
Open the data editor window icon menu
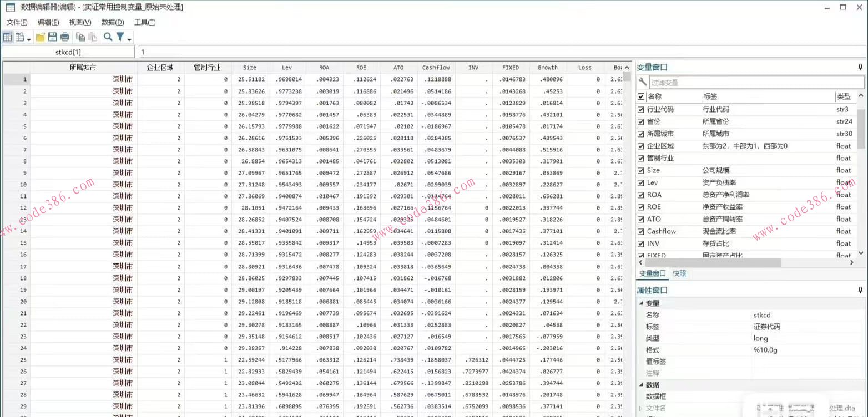(10, 7)
